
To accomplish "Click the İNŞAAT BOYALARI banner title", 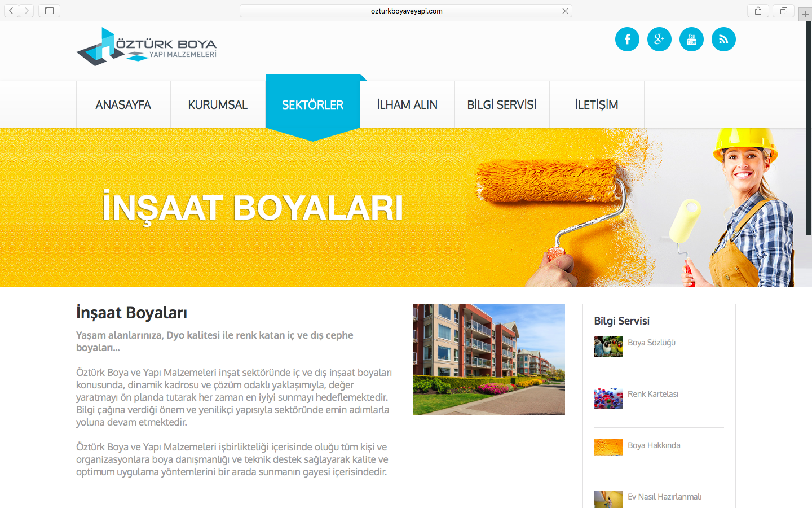I will pos(253,208).
